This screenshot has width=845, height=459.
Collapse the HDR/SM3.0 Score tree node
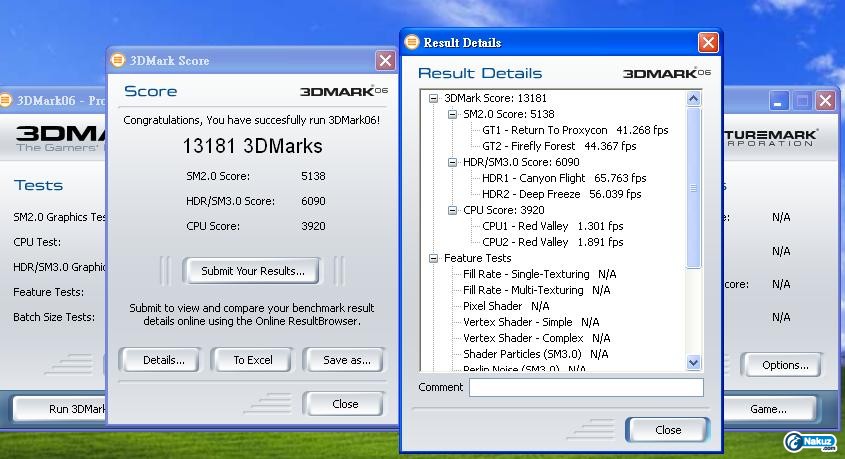pyautogui.click(x=452, y=162)
